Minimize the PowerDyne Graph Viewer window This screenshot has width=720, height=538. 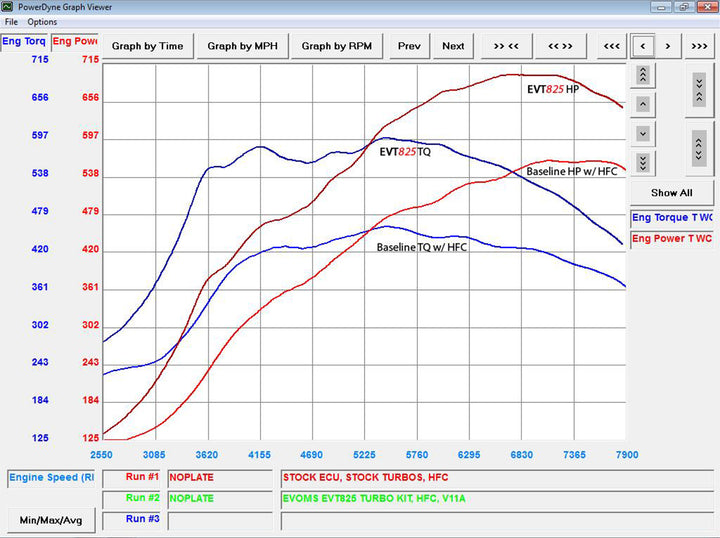click(662, 7)
